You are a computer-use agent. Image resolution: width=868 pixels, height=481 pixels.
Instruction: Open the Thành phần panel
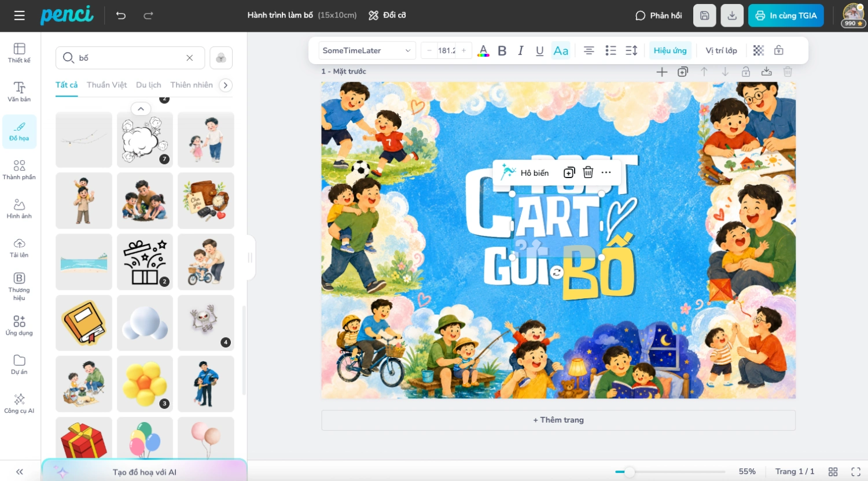(19, 169)
